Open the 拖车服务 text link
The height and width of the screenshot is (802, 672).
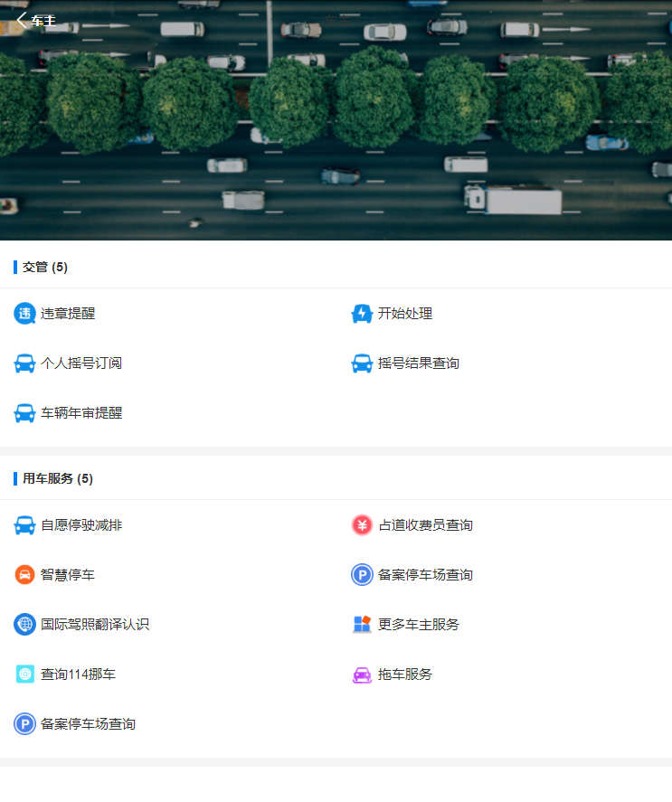tap(405, 675)
